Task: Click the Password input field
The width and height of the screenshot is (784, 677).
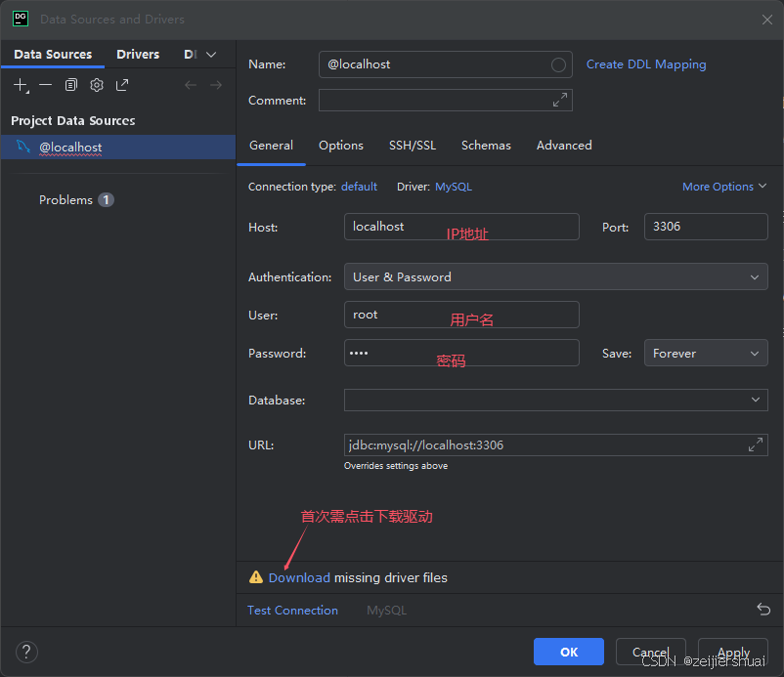Action: (461, 353)
